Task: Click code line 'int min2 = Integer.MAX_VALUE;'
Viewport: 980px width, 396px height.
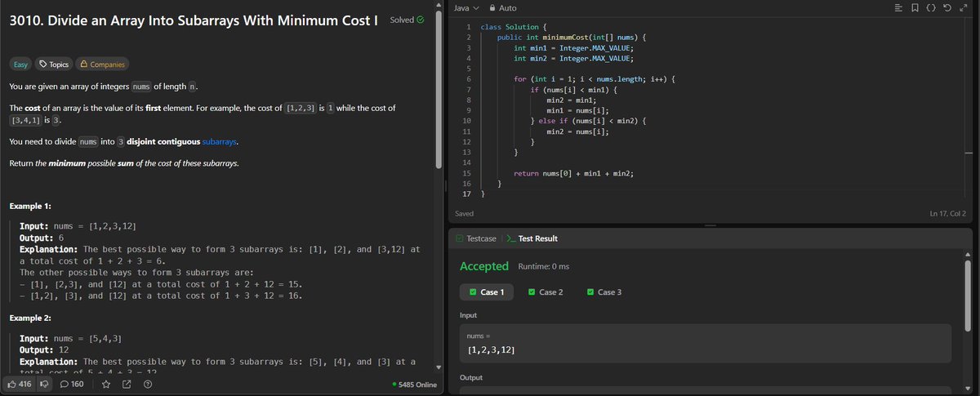Action: [x=573, y=59]
